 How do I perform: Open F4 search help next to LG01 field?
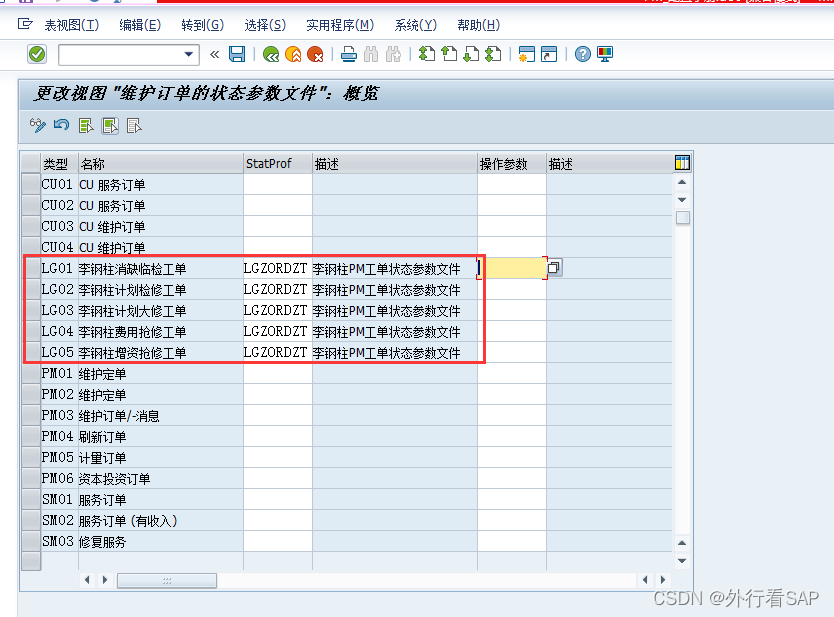coord(554,268)
